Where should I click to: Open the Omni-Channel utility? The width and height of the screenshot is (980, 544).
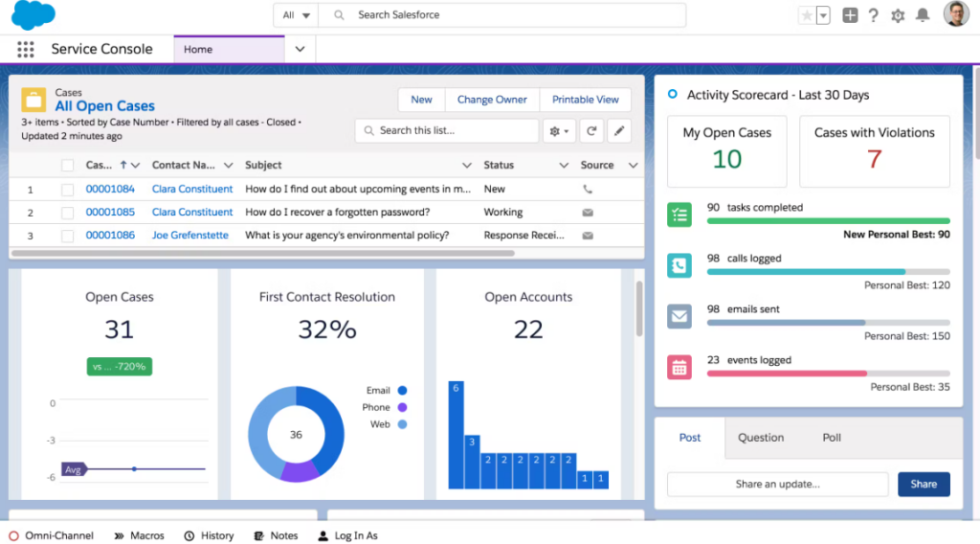(x=52, y=536)
